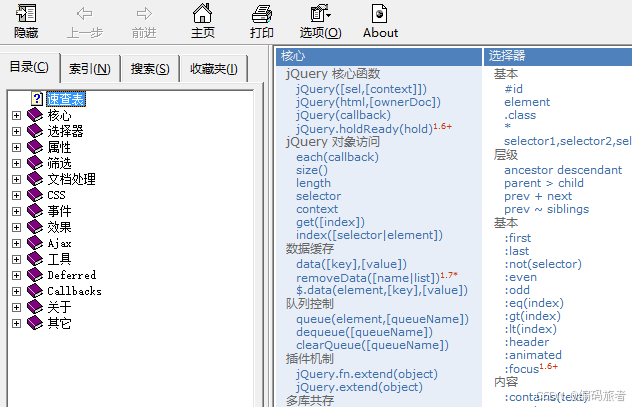
Task: Expand the 属性 tree node
Action: (x=16, y=147)
